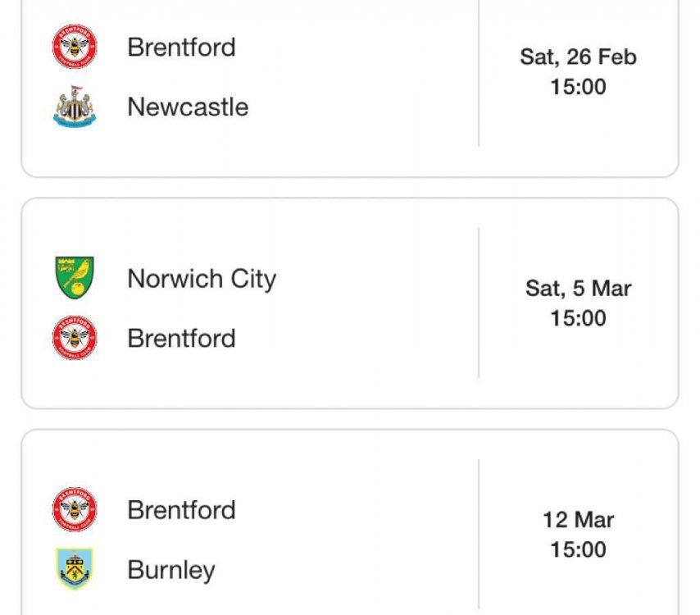Select 15:00 kickoff time under 5 Mar
Viewport: 700px width, 615px height.
tap(578, 317)
